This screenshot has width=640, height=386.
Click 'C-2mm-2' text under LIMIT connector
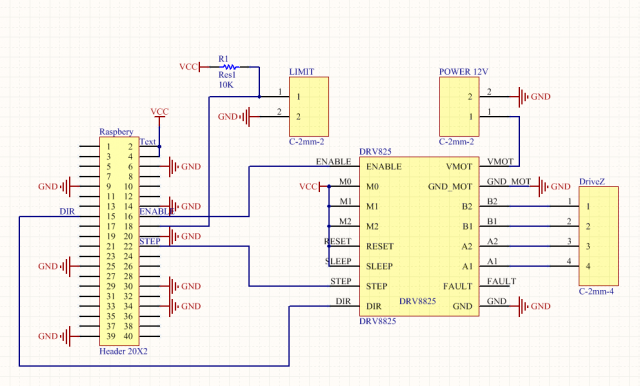[x=307, y=142]
